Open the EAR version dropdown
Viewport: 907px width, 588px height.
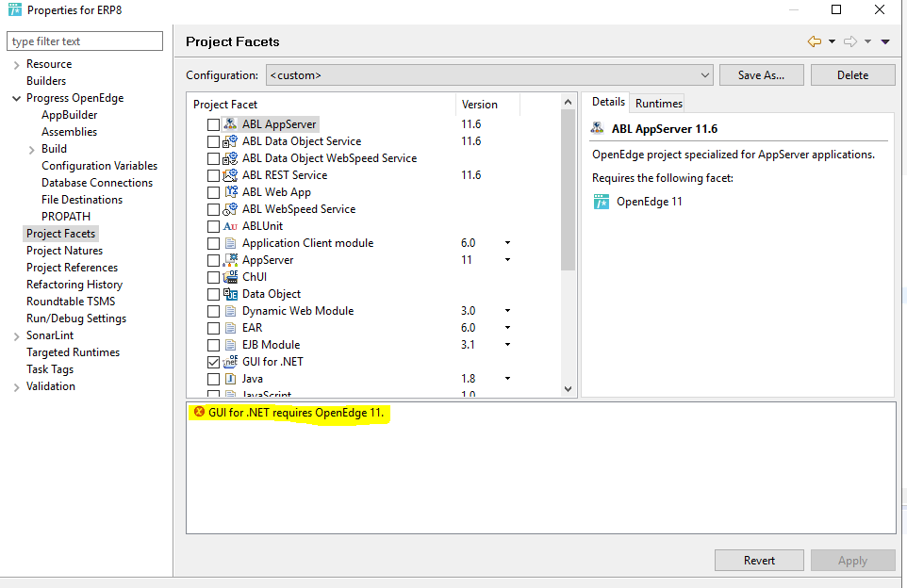click(x=507, y=327)
